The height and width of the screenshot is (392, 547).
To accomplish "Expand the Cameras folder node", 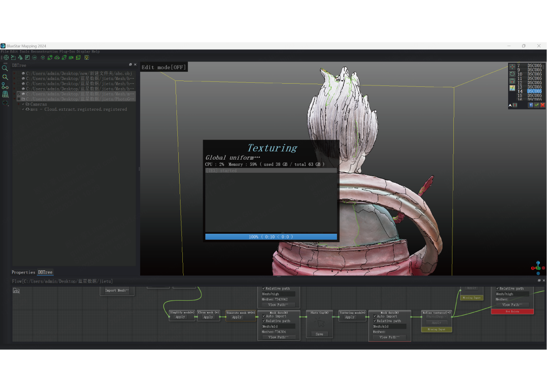I will coord(19,104).
